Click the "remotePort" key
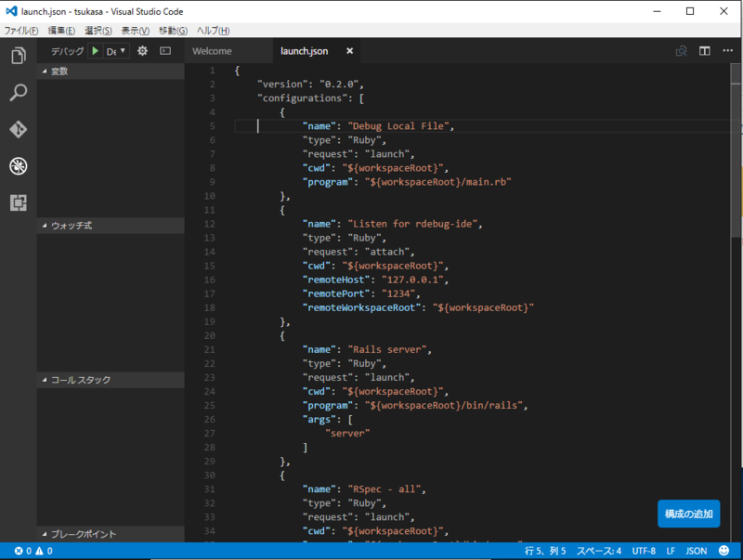Screen dimensions: 743x560 [336, 293]
